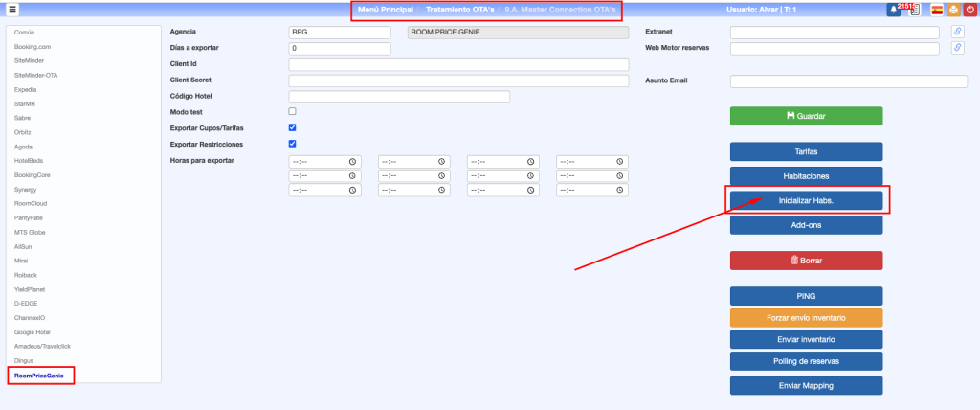This screenshot has width=980, height=410.
Task: Open the Extranet link icon
Action: 957,32
